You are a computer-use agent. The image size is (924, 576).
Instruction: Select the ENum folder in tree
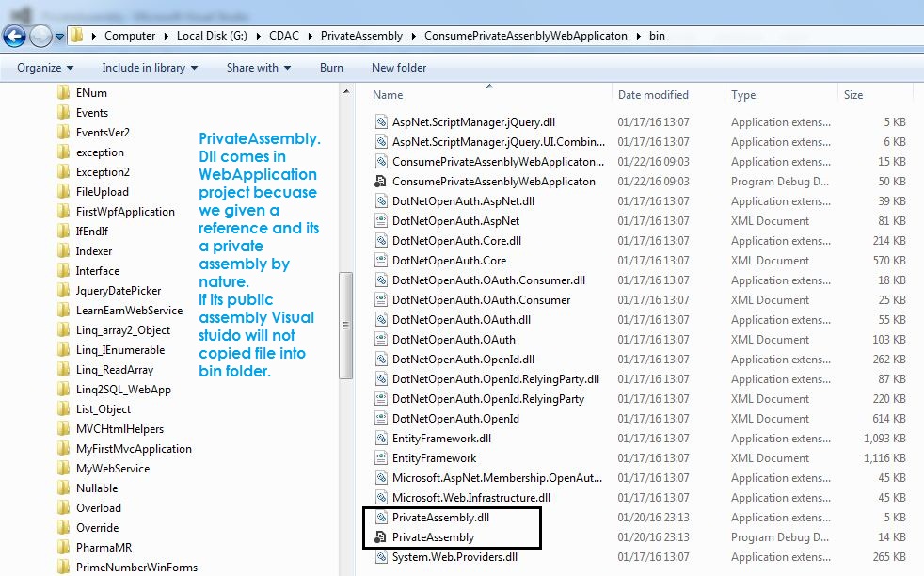pos(91,93)
